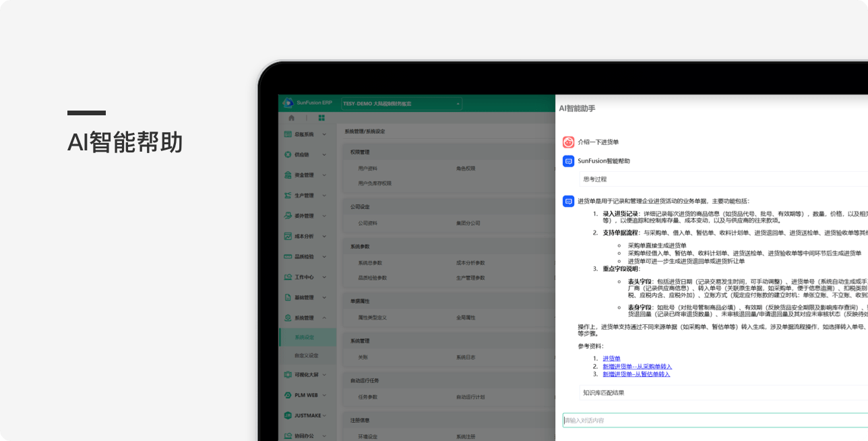Click the 供应链 sidebar icon
This screenshot has height=441, width=868.
click(288, 154)
